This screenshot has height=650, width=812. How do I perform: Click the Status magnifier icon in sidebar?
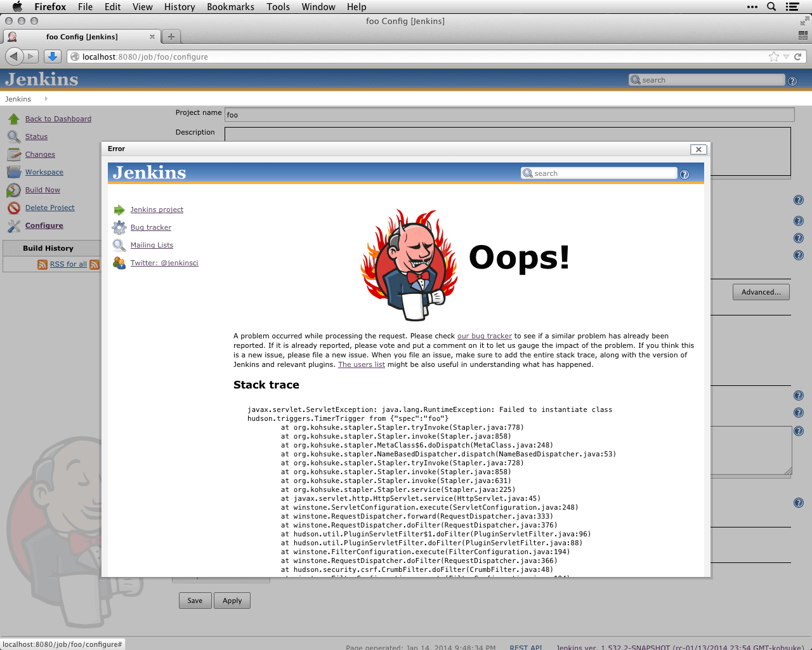14,136
